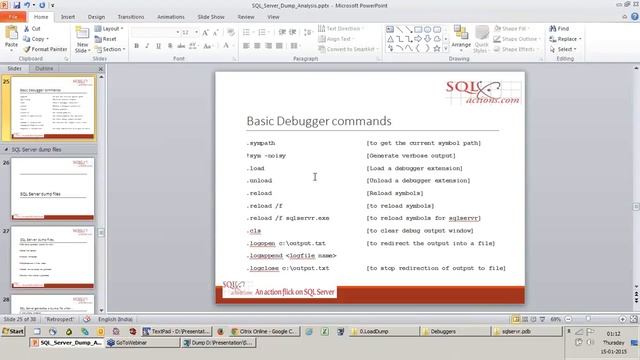
Task: Justify the text
Action: coord(279,46)
